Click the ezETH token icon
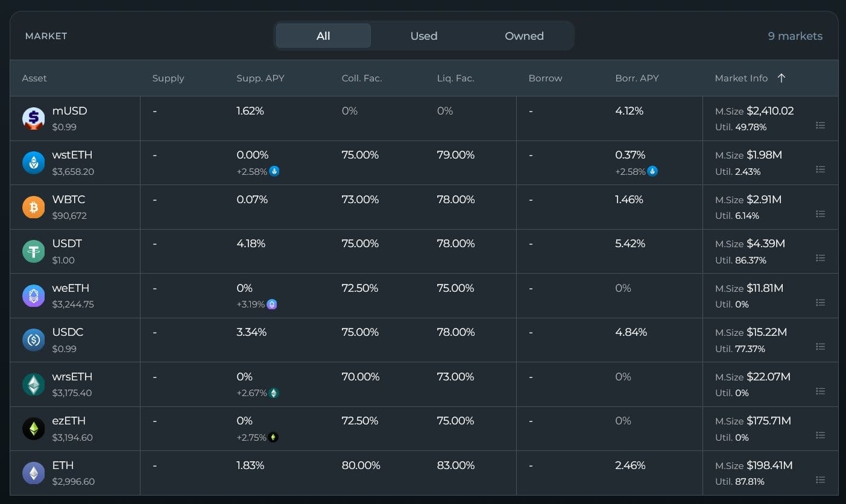Screen dimensions: 846x504 pos(34,429)
